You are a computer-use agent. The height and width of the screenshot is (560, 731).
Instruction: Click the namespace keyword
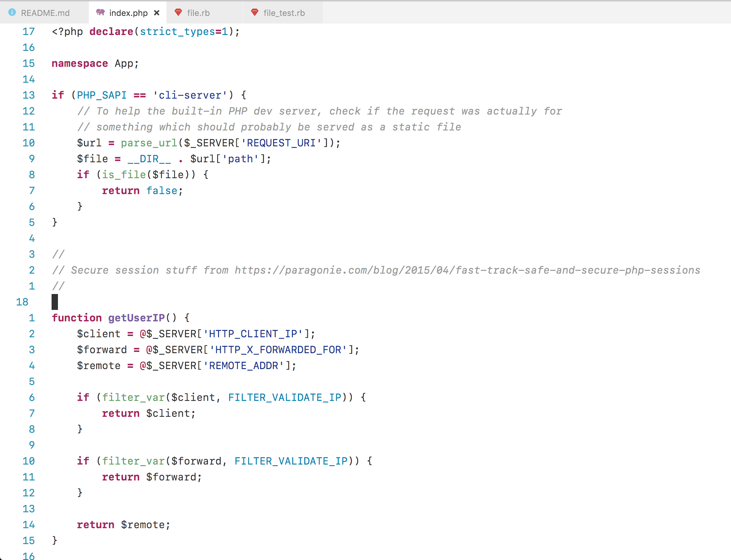coord(80,63)
